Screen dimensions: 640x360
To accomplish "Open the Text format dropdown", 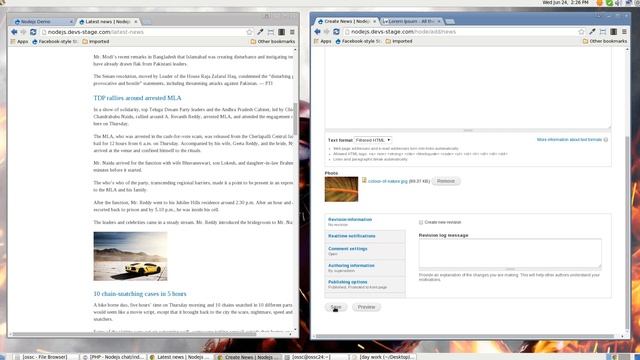I will 373,140.
